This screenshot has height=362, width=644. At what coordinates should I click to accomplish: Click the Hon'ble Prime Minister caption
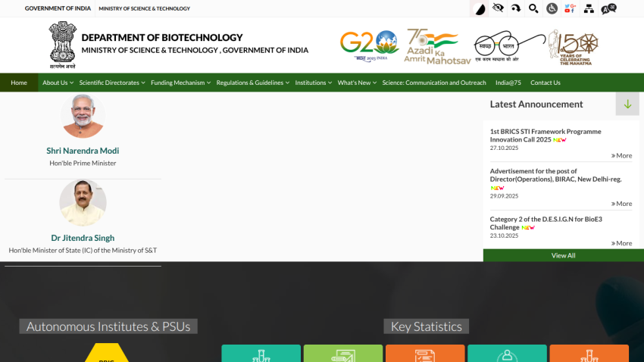83,163
